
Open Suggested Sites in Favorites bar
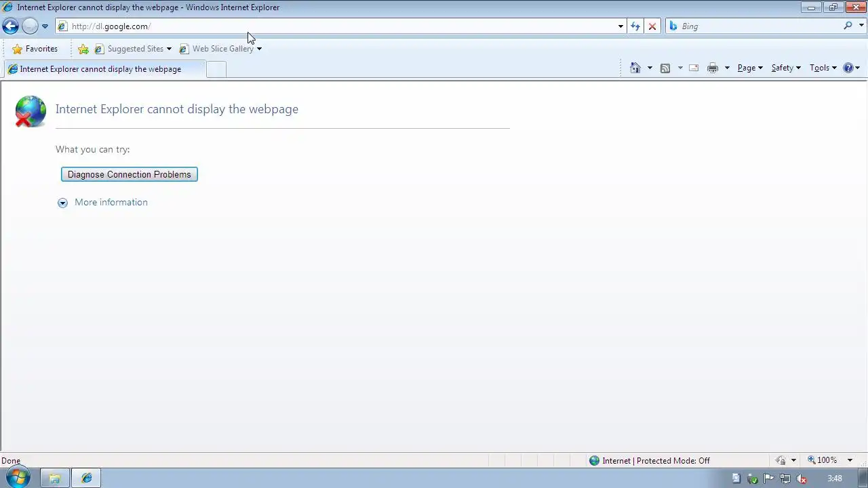133,49
